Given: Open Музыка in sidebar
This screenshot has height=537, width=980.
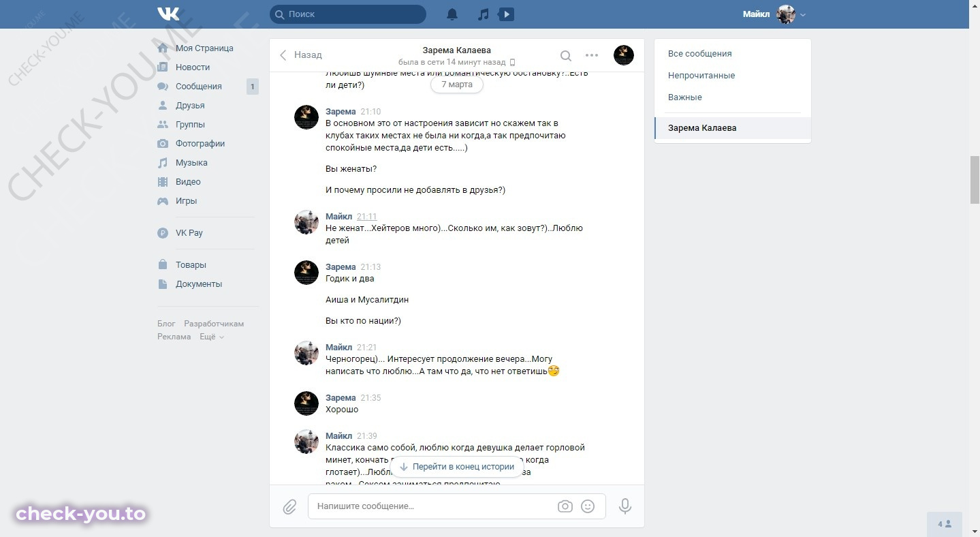Looking at the screenshot, I should [191, 163].
